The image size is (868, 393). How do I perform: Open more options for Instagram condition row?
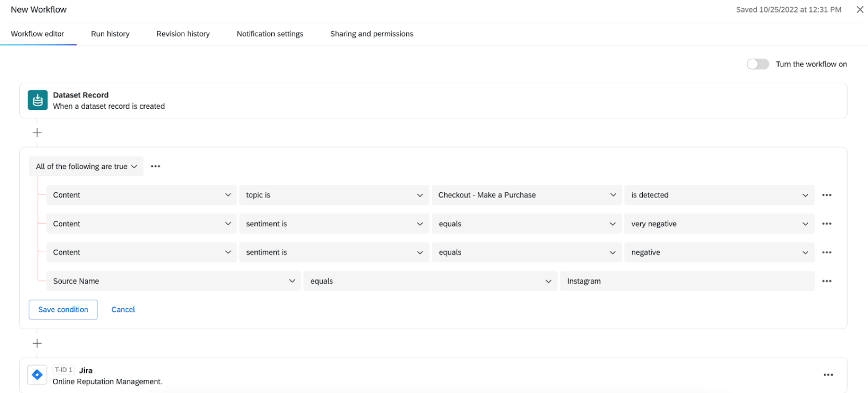coord(827,281)
